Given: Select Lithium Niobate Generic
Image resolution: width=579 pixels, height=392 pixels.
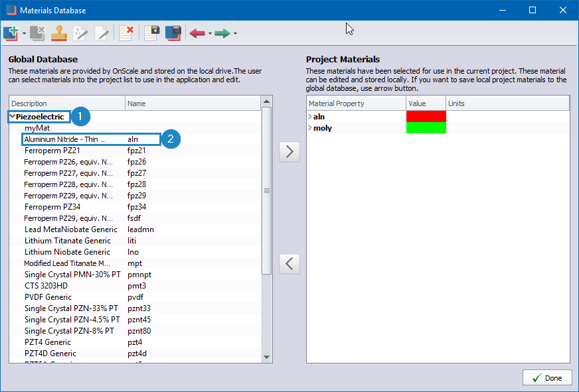Looking at the screenshot, I should (x=135, y=252).
